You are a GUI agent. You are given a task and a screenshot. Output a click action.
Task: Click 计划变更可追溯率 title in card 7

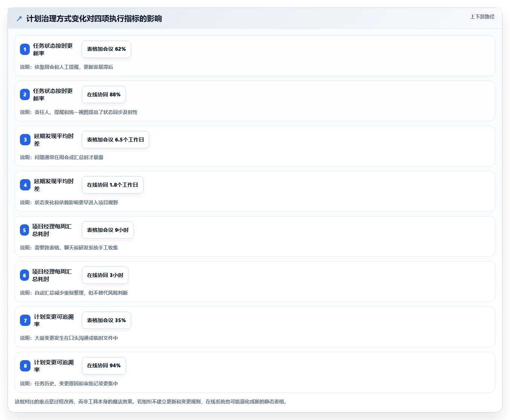(x=54, y=320)
